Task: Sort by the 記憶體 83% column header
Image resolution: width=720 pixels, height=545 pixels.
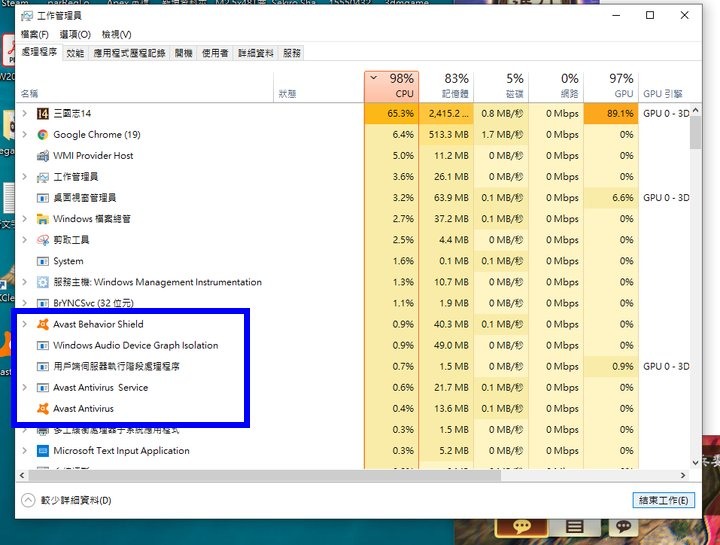Action: click(446, 86)
